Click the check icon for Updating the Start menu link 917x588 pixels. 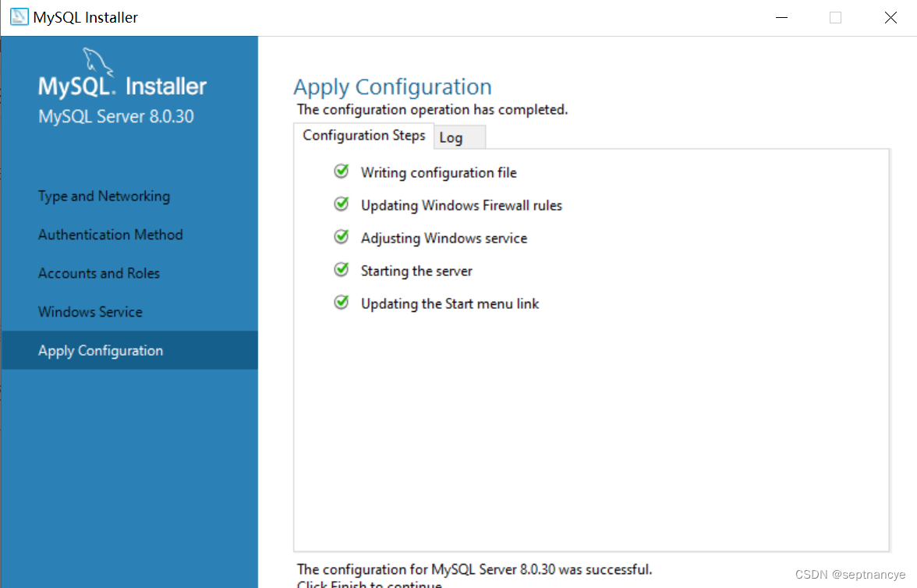pyautogui.click(x=341, y=302)
